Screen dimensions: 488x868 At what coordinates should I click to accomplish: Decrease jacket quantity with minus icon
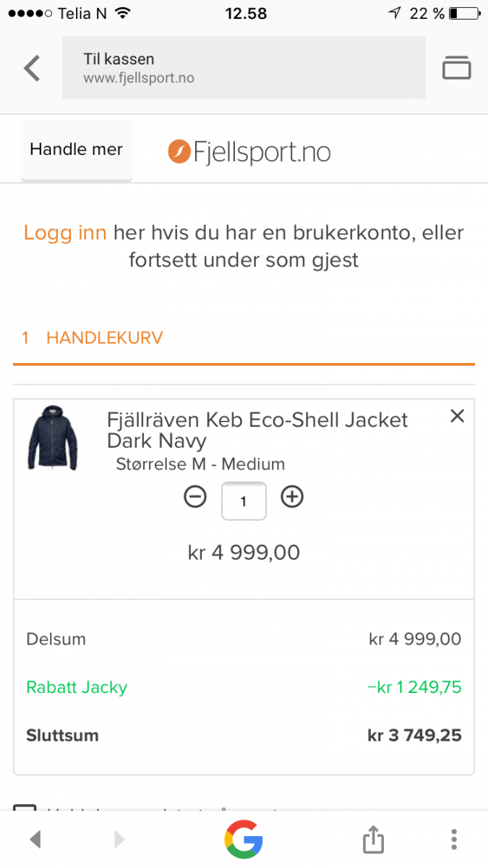tap(195, 497)
